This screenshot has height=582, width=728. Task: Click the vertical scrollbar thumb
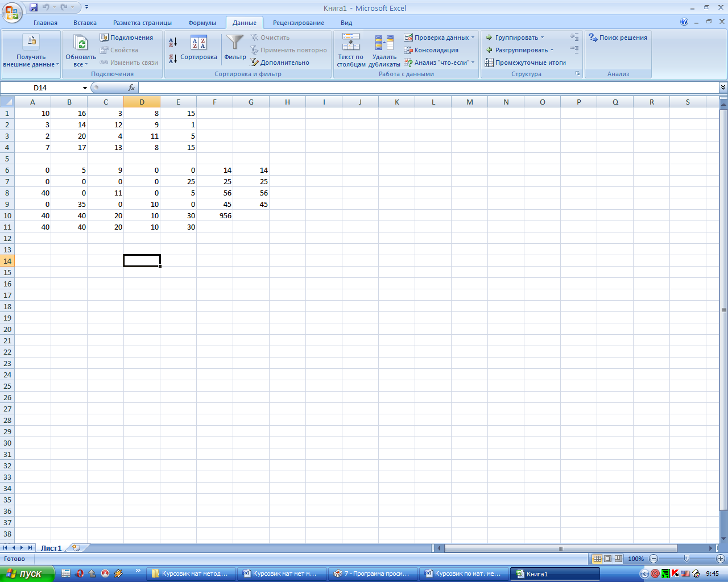pyautogui.click(x=724, y=310)
